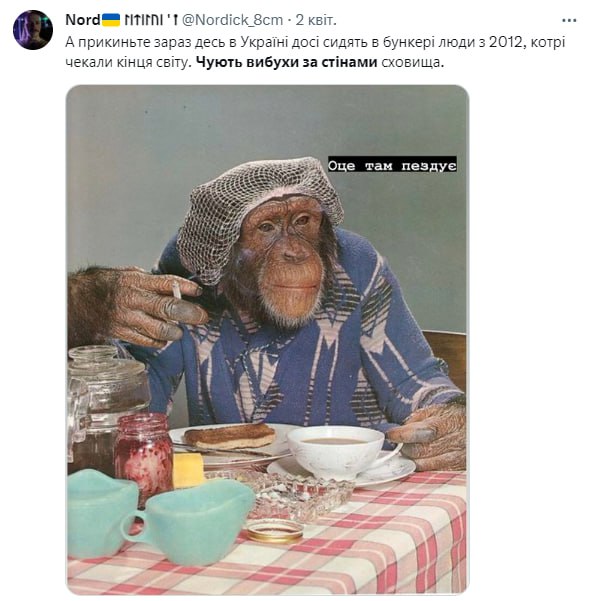Screen dimensions: 590x601
Task: Click the Ukrainian flag emoji in name
Action: pos(111,20)
